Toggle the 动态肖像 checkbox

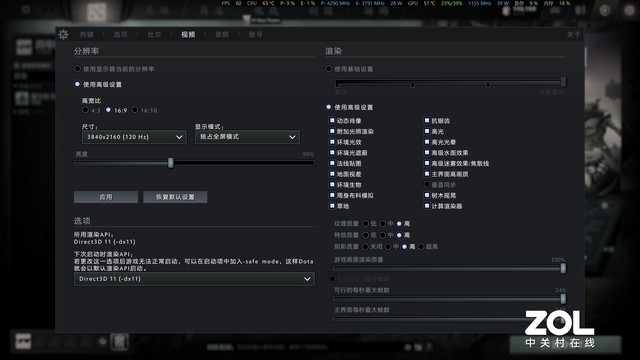pos(332,120)
